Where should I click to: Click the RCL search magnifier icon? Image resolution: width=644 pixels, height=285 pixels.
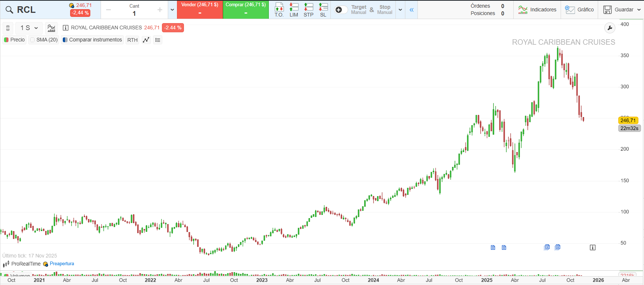pos(10,10)
